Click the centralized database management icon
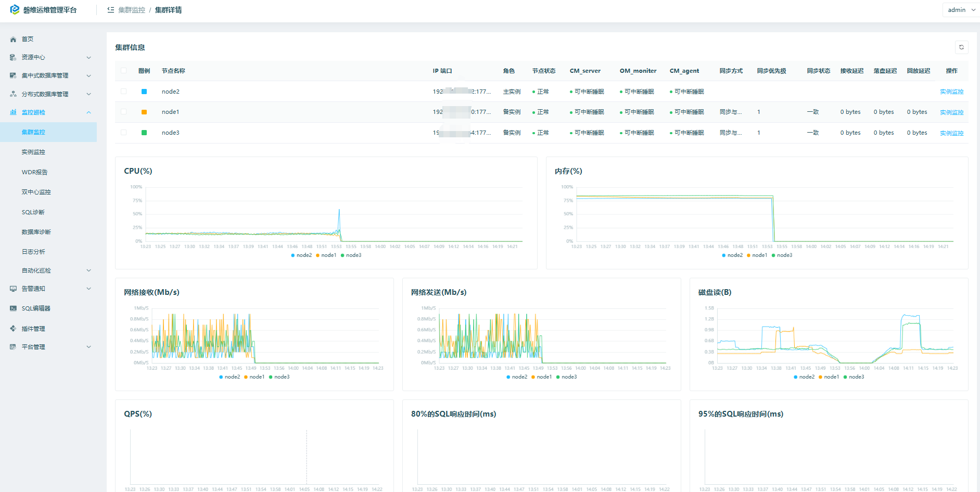The height and width of the screenshot is (492, 980). pyautogui.click(x=13, y=76)
